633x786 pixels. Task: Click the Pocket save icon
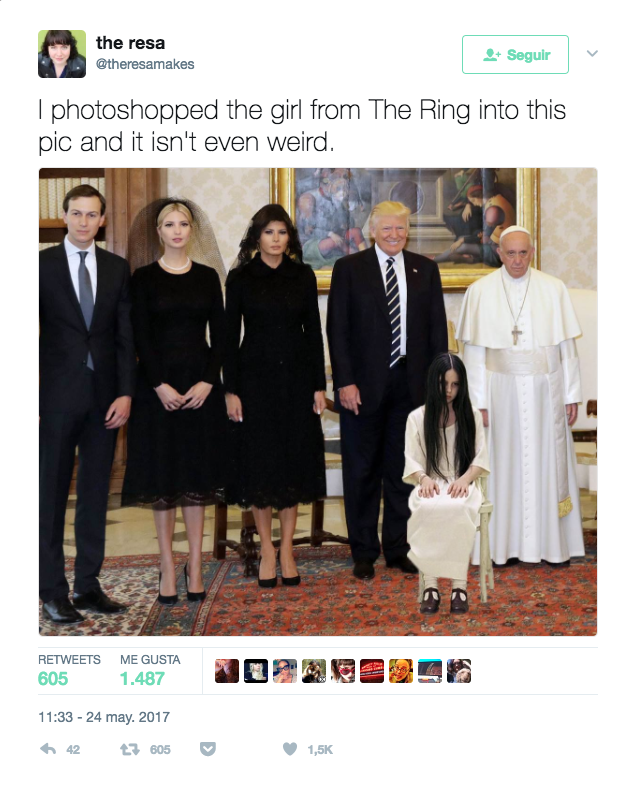[207, 749]
